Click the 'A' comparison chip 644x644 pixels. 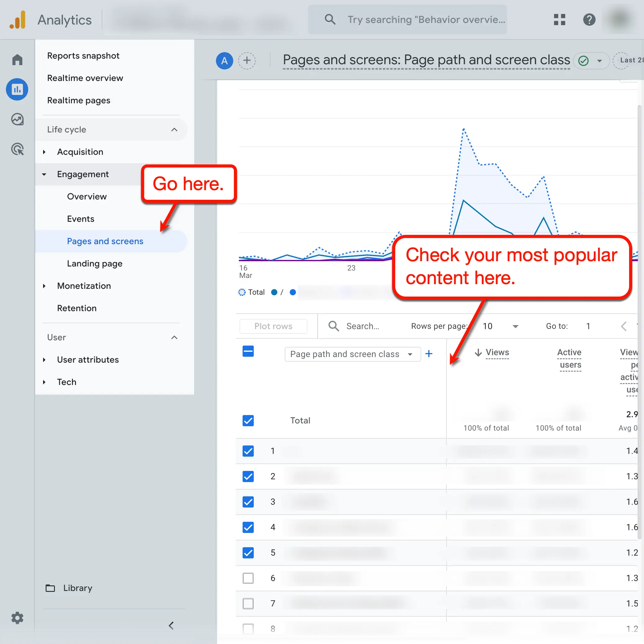tap(224, 61)
